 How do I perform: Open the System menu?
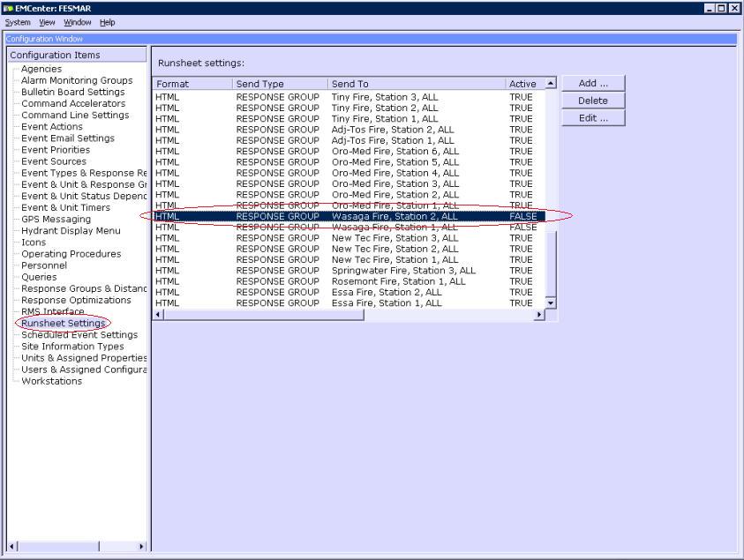click(x=18, y=22)
